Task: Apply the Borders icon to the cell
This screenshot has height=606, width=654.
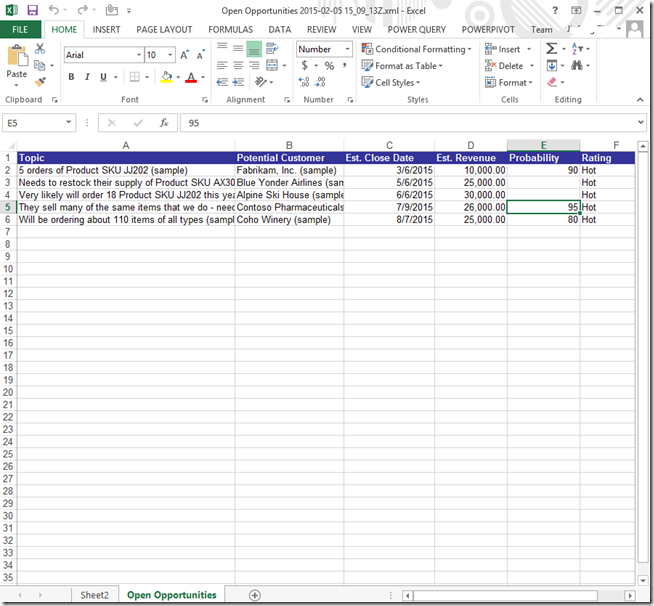Action: (x=135, y=77)
